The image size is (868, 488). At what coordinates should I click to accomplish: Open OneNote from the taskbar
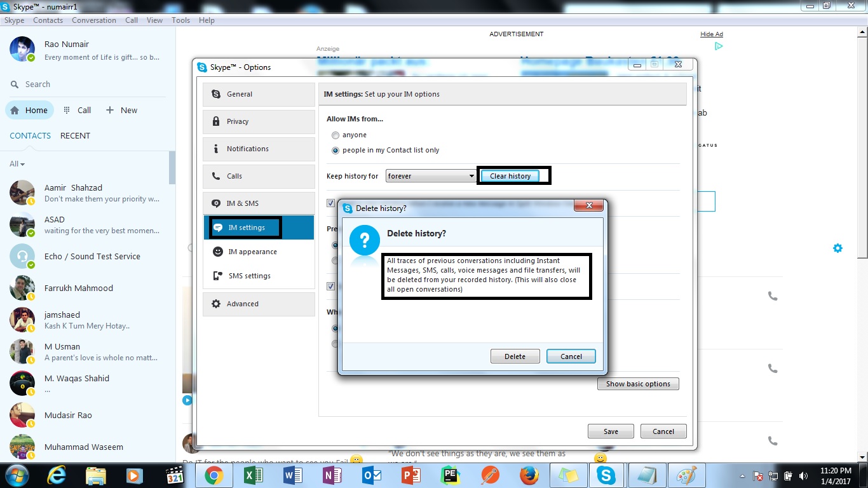coord(332,475)
